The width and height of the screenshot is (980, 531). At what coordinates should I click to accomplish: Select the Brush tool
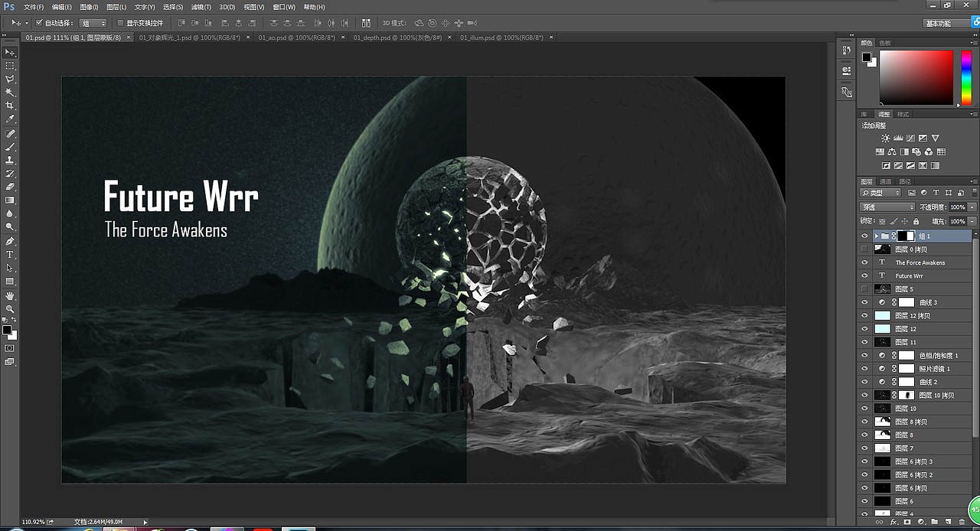(10, 146)
